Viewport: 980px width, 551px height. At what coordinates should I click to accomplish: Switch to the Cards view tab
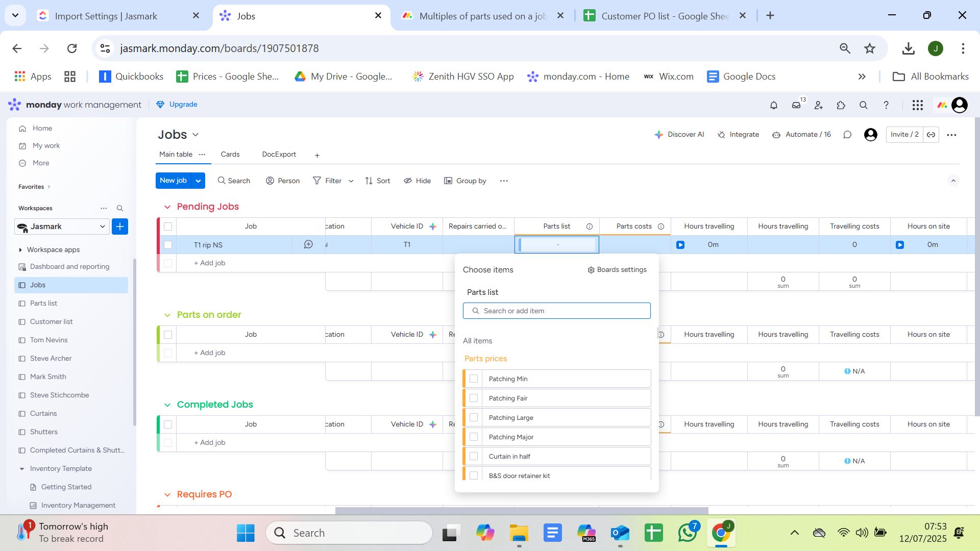pos(230,155)
